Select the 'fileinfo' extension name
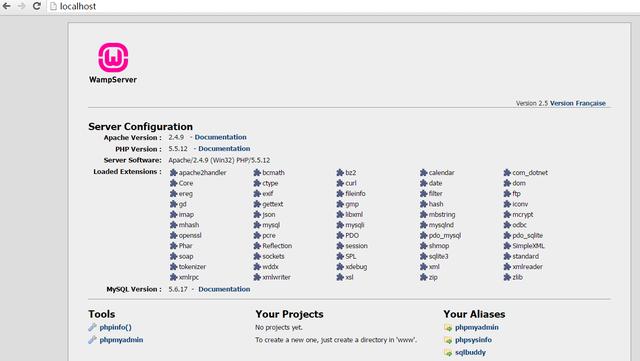 pyautogui.click(x=356, y=194)
